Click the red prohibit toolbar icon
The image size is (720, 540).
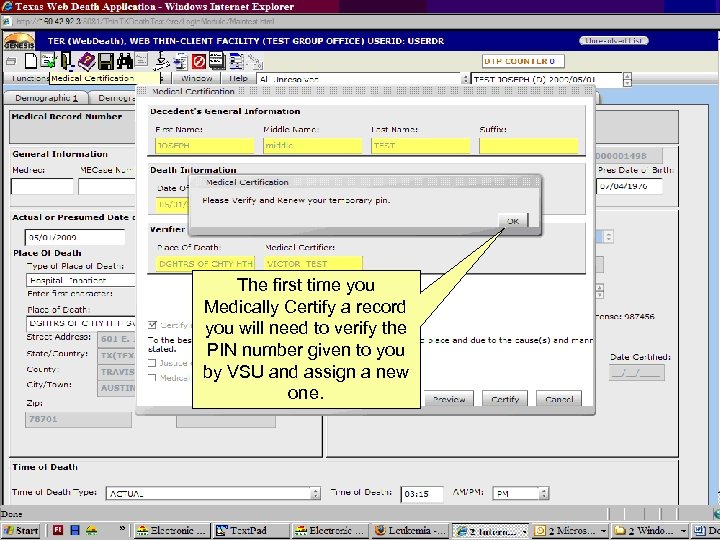coord(198,61)
